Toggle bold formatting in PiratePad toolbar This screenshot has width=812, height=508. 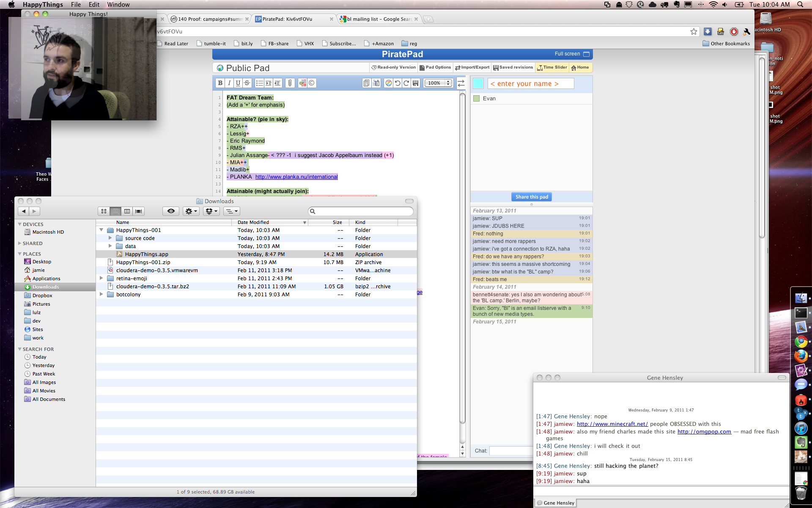220,83
